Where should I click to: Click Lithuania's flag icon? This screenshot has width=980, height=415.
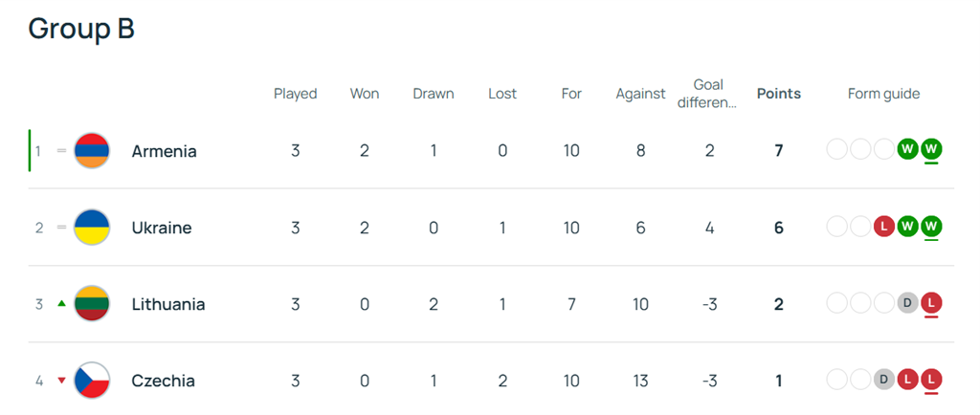(x=92, y=304)
